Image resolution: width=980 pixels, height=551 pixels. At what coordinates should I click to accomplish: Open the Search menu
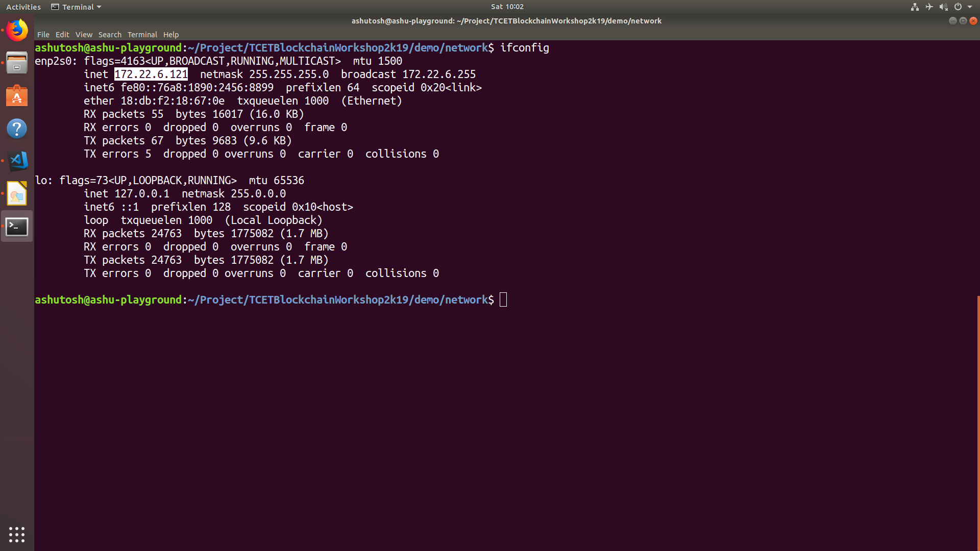point(110,35)
